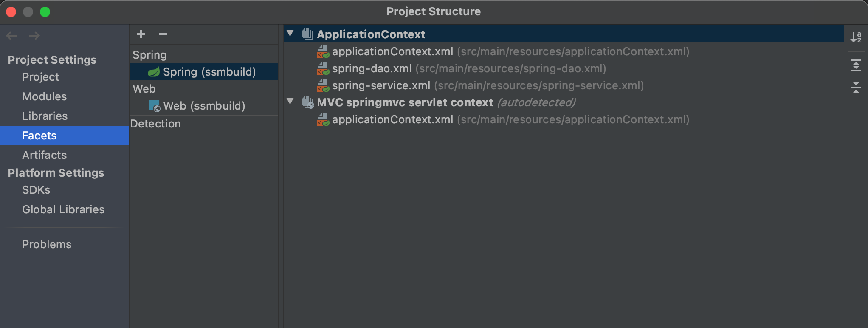Select the Web (ssmbuild) facet
This screenshot has height=328, width=868.
(204, 106)
